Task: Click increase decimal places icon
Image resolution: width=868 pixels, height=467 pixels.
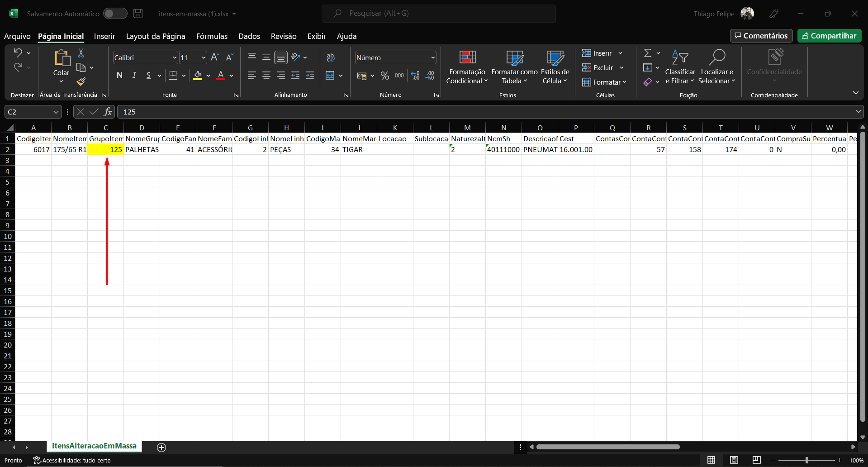Action: 415,76
